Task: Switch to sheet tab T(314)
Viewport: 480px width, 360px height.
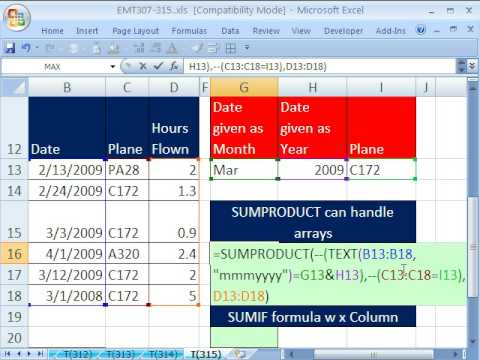Action: pyautogui.click(x=162, y=354)
